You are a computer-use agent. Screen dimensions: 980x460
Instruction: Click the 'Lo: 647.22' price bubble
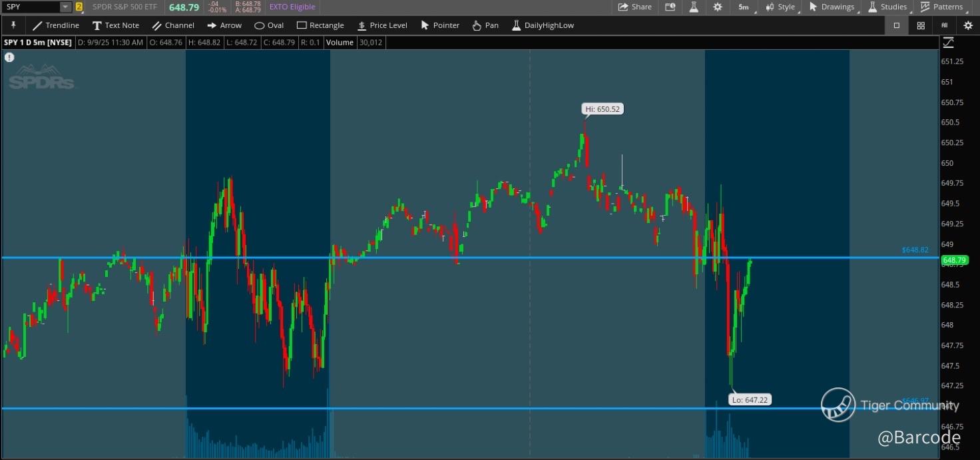(750, 399)
